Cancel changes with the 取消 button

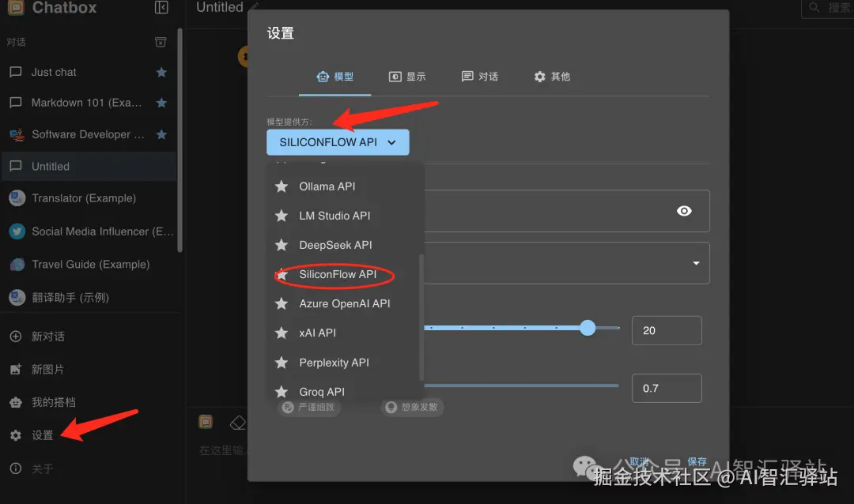(640, 461)
